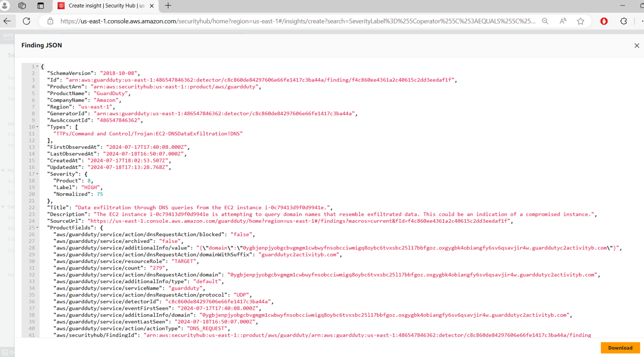Image resolution: width=644 pixels, height=357 pixels.
Task: Reload the Security Hub page
Action: click(27, 21)
